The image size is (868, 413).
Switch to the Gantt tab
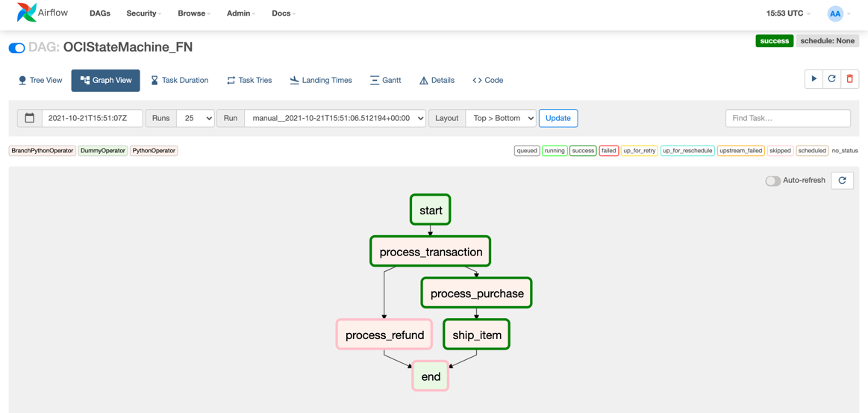385,80
